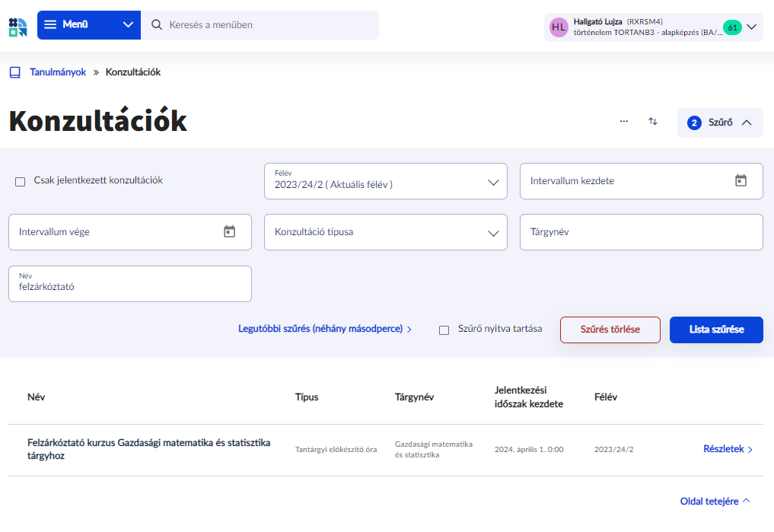774x532 pixels.
Task: Collapse the Szűrő filter panel
Action: 719,123
